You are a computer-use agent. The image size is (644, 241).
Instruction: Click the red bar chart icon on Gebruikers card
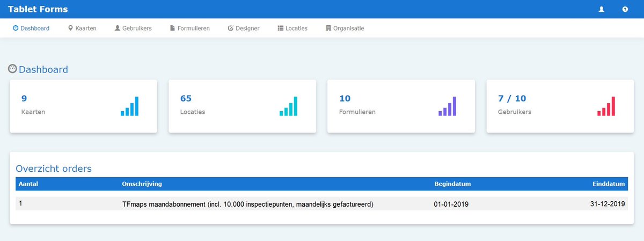tap(606, 106)
